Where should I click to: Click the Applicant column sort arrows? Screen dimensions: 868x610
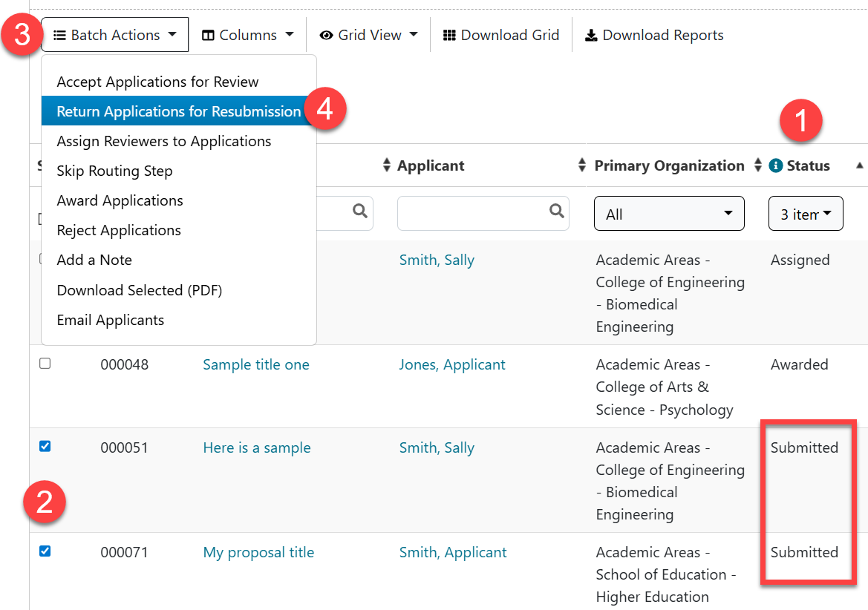582,165
